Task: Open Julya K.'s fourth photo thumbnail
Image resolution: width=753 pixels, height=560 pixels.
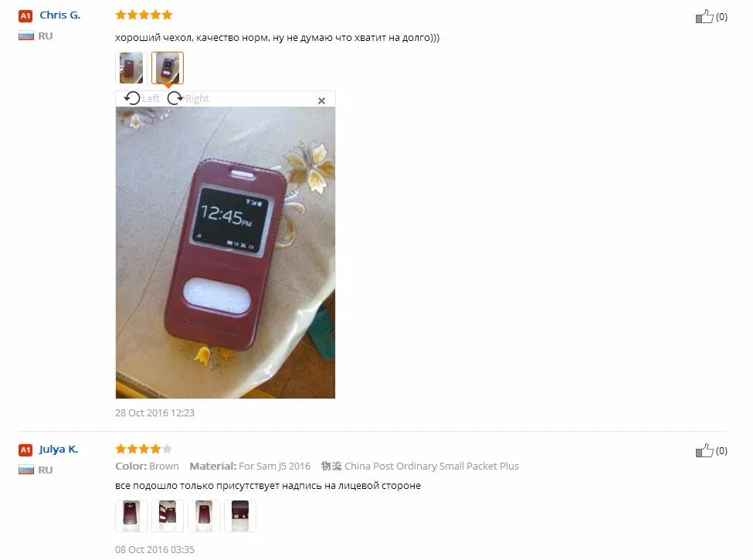Action: (x=240, y=516)
